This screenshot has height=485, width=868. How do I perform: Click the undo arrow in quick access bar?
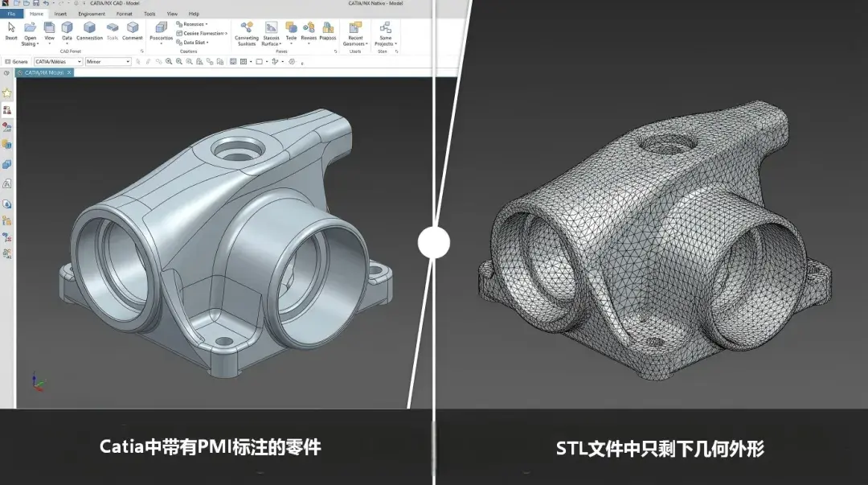[47, 4]
